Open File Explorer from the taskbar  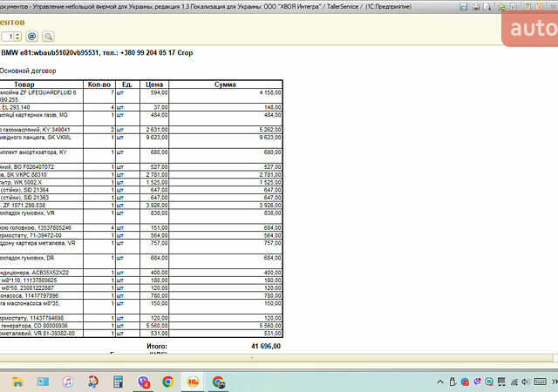point(17,382)
